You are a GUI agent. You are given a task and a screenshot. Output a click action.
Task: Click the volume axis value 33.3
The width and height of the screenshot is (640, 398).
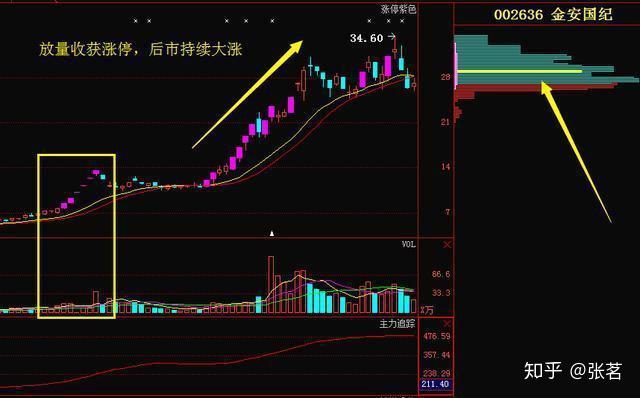[x=441, y=293]
